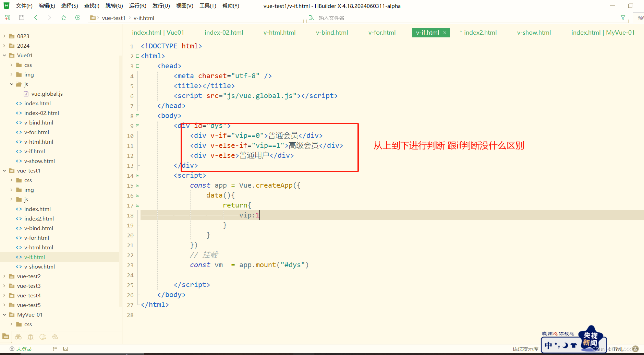Go back with the left arrow icon
644x355 pixels.
(36, 17)
